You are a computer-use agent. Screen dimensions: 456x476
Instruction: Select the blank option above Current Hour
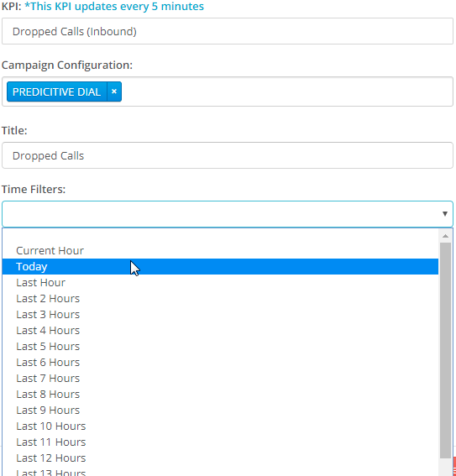pos(220,236)
